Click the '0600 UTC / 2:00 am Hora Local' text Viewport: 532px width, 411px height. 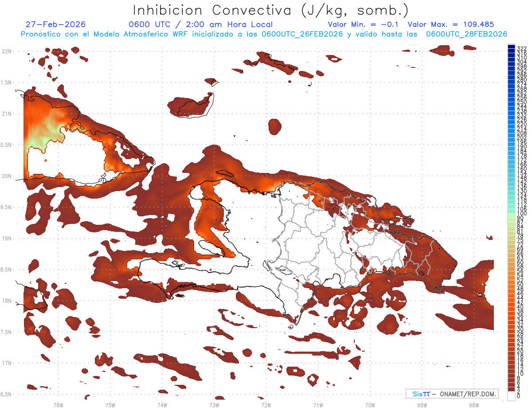tap(201, 24)
